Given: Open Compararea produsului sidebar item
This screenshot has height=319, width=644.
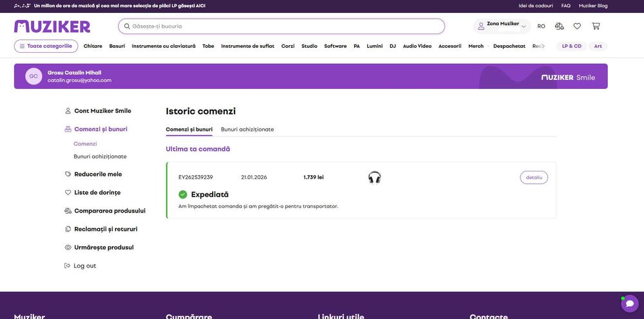Looking at the screenshot, I should [105, 211].
